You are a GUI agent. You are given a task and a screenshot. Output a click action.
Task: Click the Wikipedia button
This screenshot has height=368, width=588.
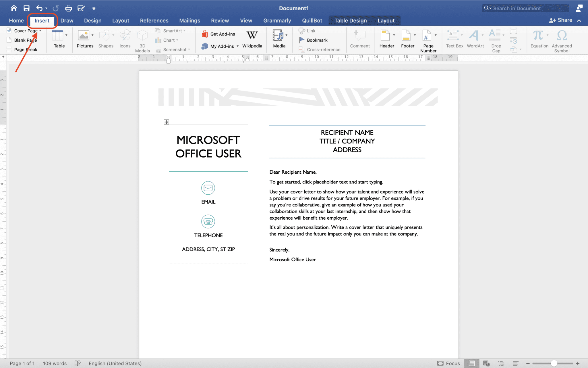click(x=252, y=39)
